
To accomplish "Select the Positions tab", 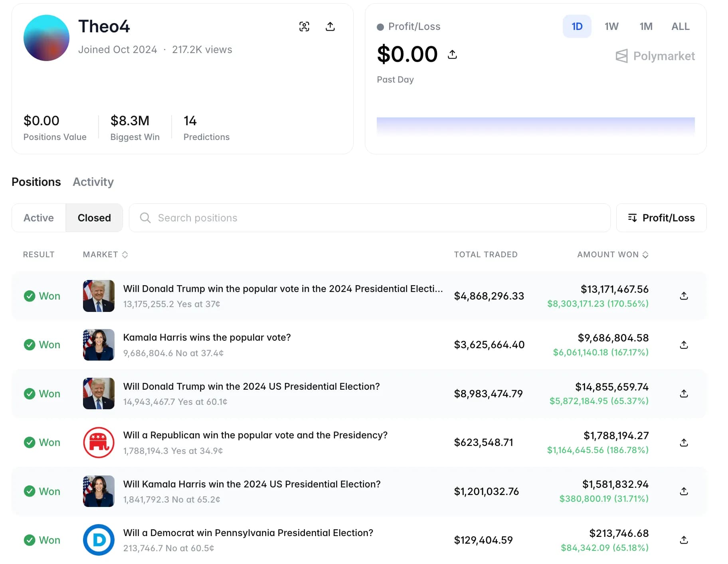I will (36, 182).
